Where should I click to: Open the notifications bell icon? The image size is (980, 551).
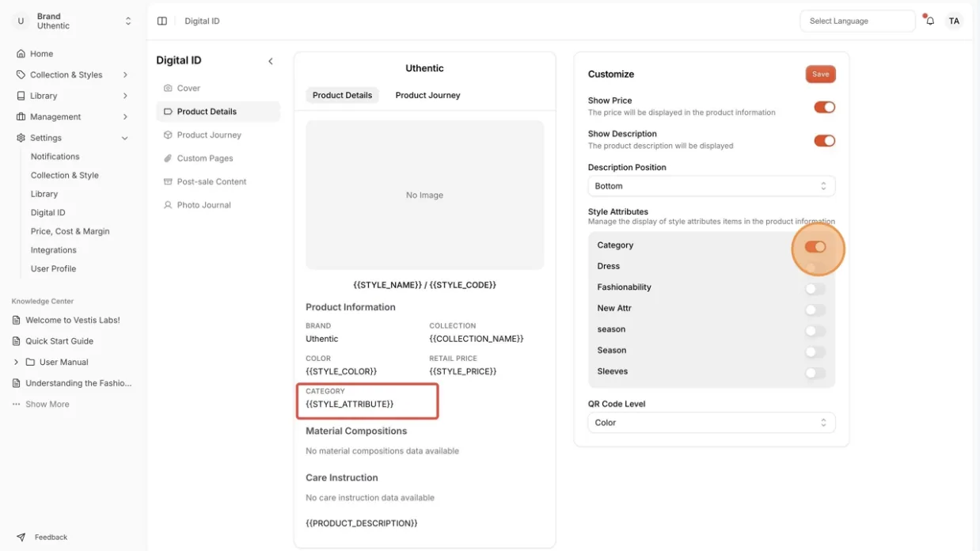[930, 21]
